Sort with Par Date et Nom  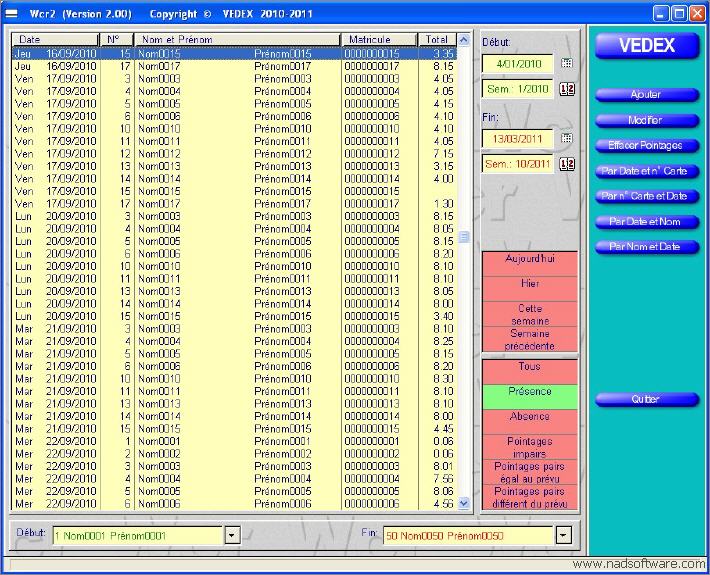click(647, 222)
